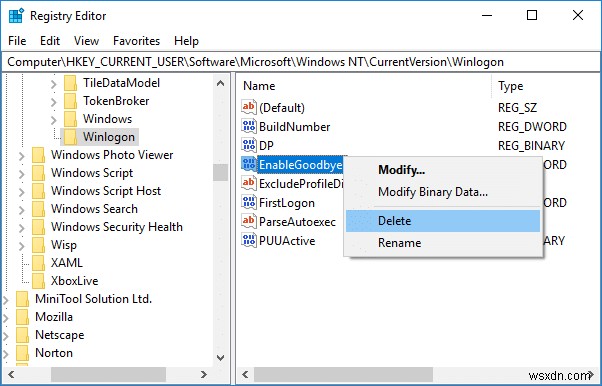This screenshot has width=602, height=386.
Task: Expand the Windows Security Health key
Action: click(22, 228)
